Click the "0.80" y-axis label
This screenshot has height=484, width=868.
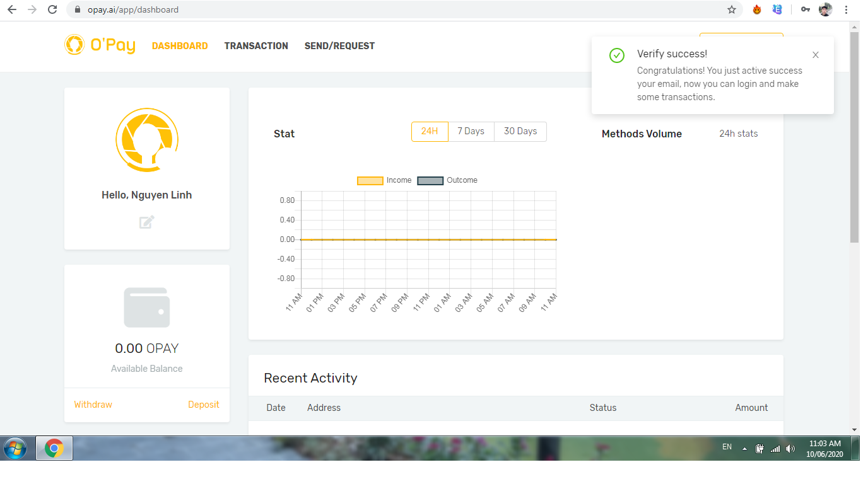287,200
